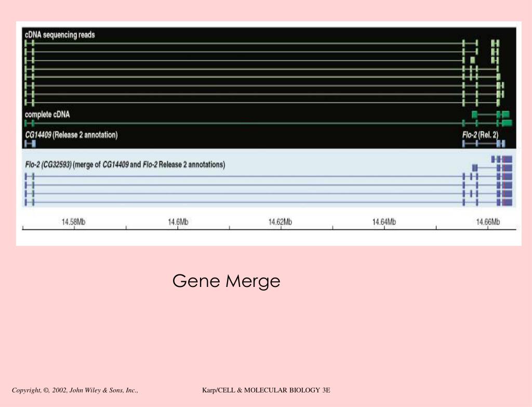Click the Flo-2 Rel. 2 blue gene model

484,143
